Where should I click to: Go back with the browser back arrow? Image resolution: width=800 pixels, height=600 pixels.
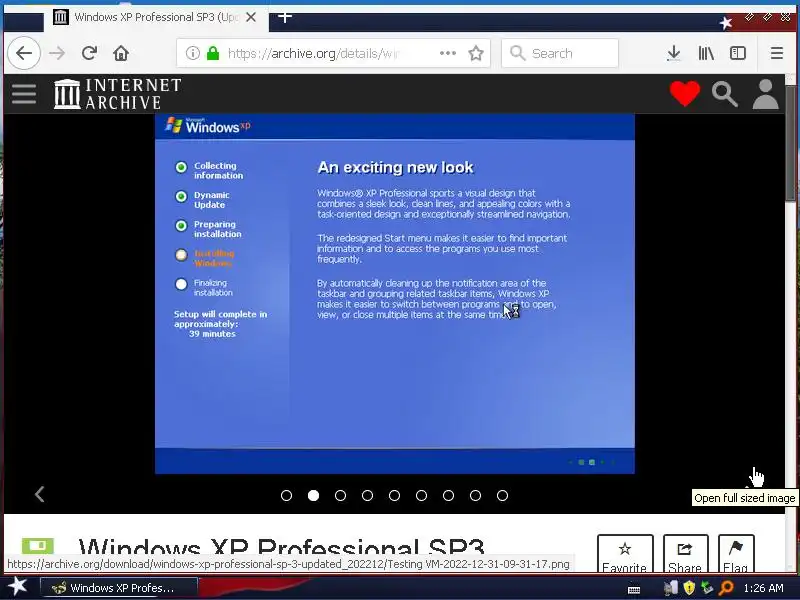point(23,53)
